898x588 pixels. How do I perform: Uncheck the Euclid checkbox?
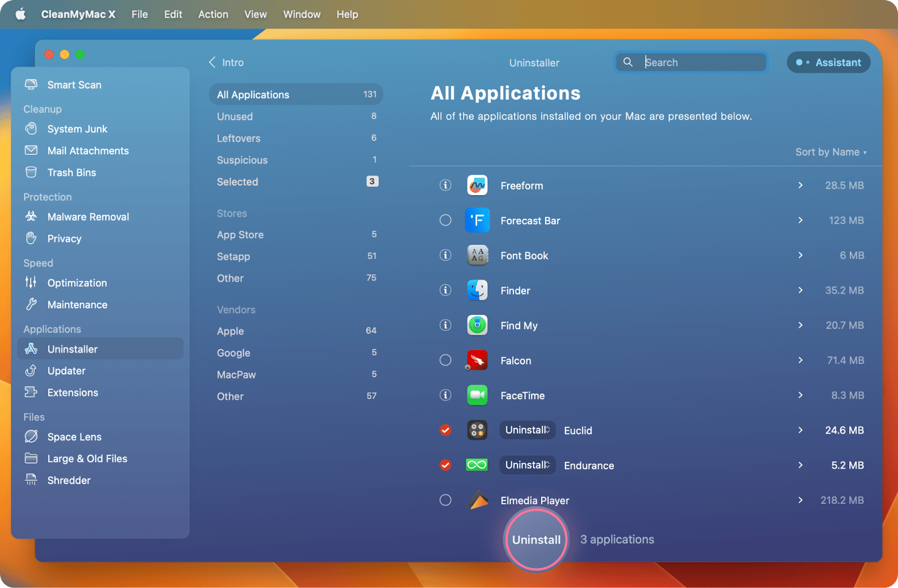click(445, 430)
